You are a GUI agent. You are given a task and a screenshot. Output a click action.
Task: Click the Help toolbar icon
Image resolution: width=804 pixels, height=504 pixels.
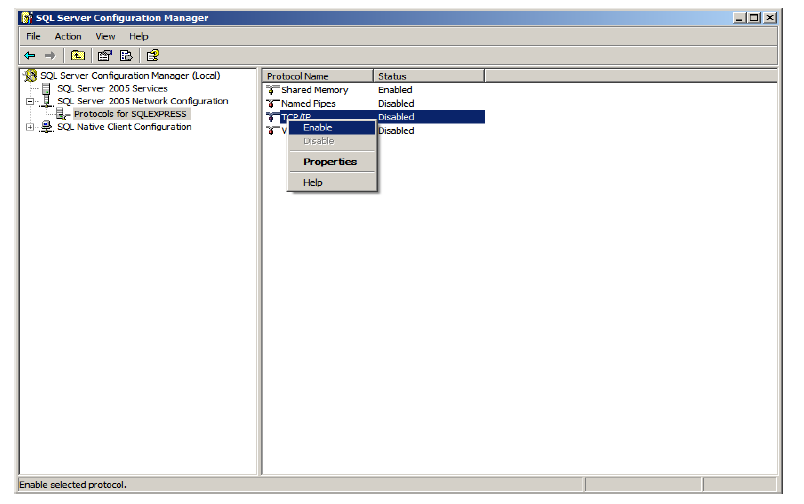(x=153, y=55)
